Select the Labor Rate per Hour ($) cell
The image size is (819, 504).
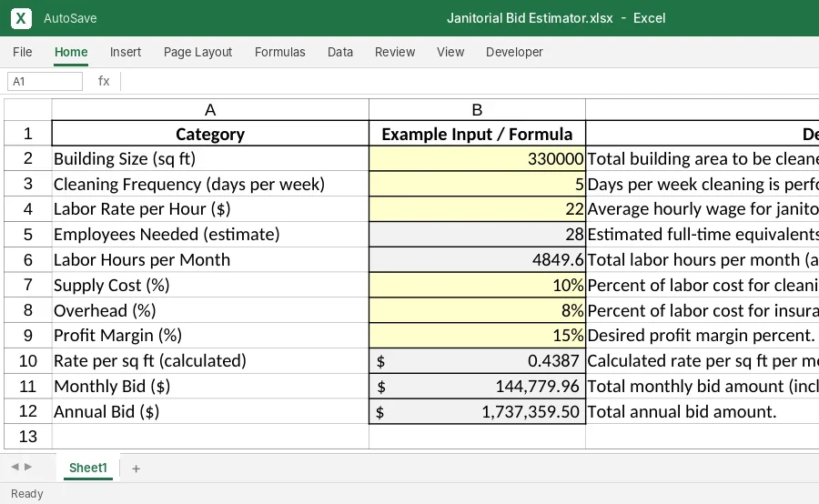click(210, 209)
